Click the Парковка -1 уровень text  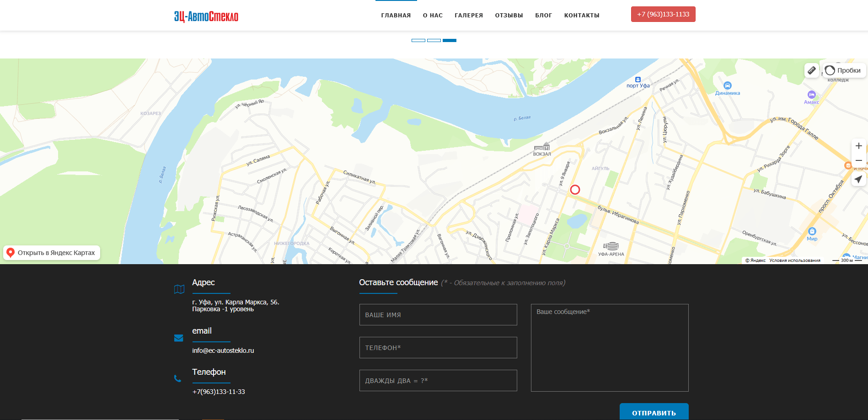(x=223, y=309)
